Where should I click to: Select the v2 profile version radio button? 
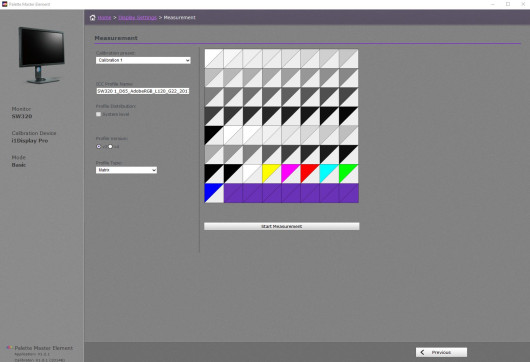coord(99,147)
